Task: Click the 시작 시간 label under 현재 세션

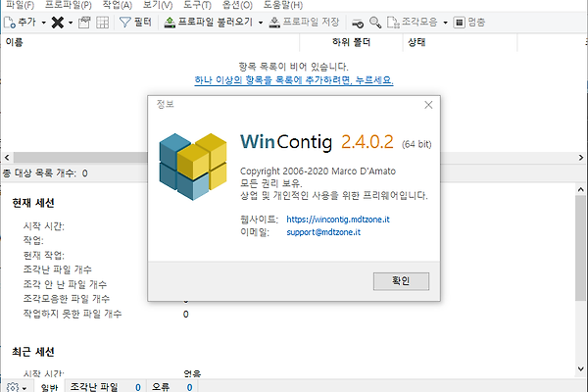Action: click(x=44, y=225)
